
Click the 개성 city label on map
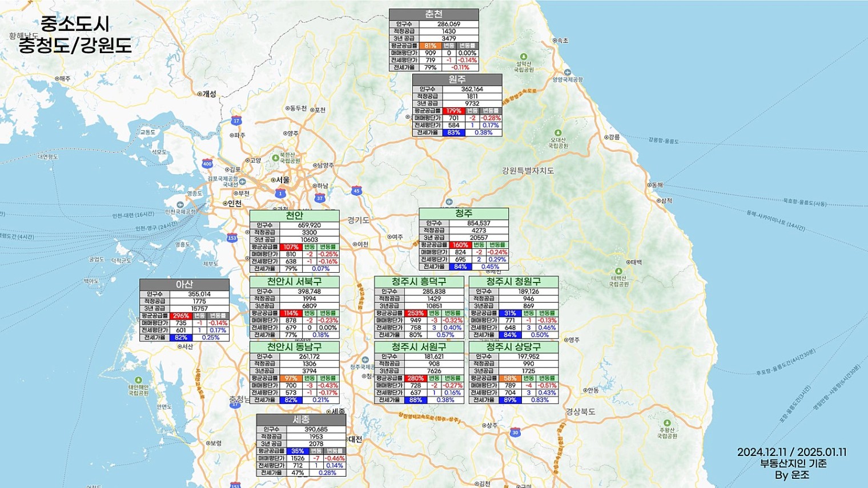point(210,94)
